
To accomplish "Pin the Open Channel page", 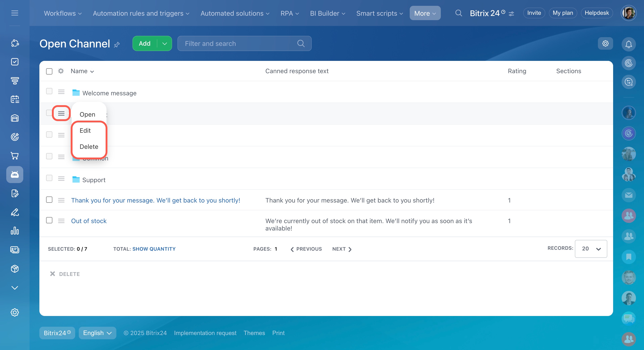I will click(x=117, y=45).
